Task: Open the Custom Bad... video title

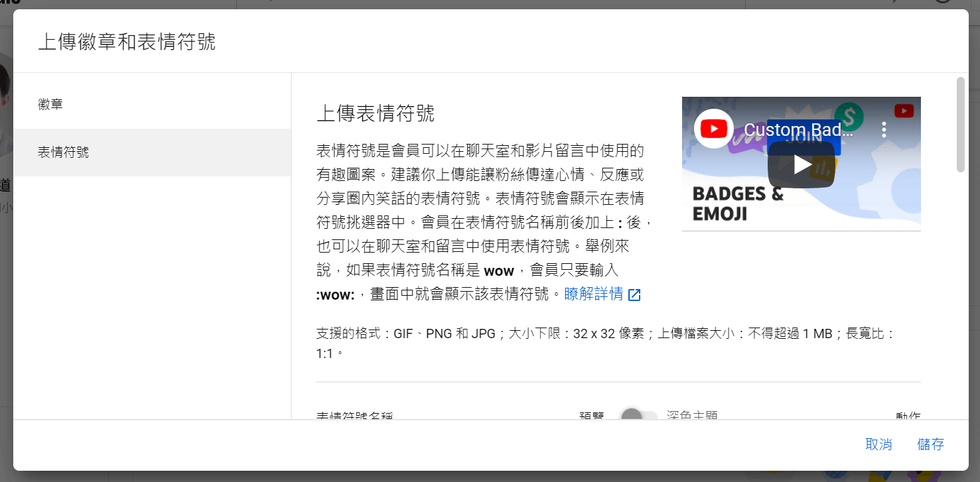Action: click(x=799, y=129)
